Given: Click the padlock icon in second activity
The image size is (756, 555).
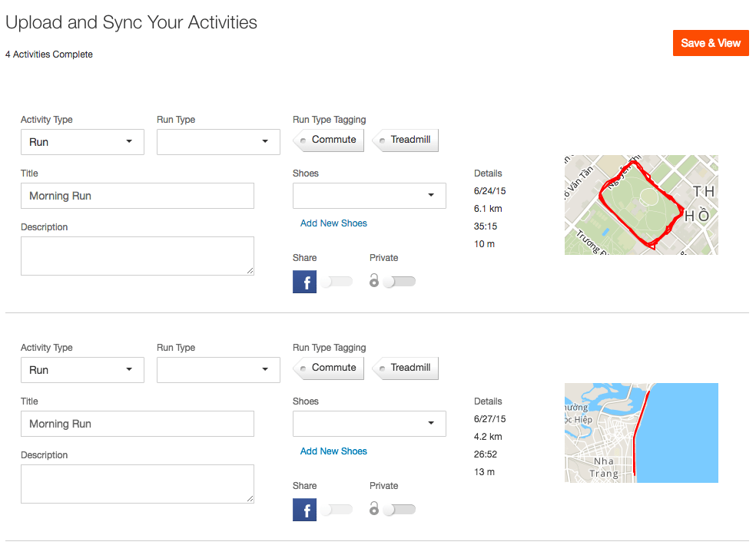Looking at the screenshot, I should pos(374,509).
